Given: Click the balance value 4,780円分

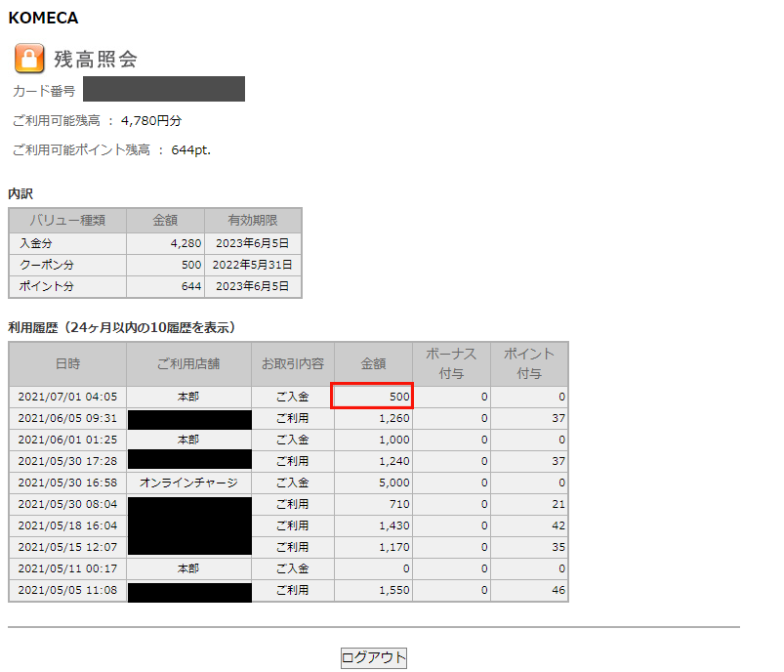Looking at the screenshot, I should [x=151, y=120].
